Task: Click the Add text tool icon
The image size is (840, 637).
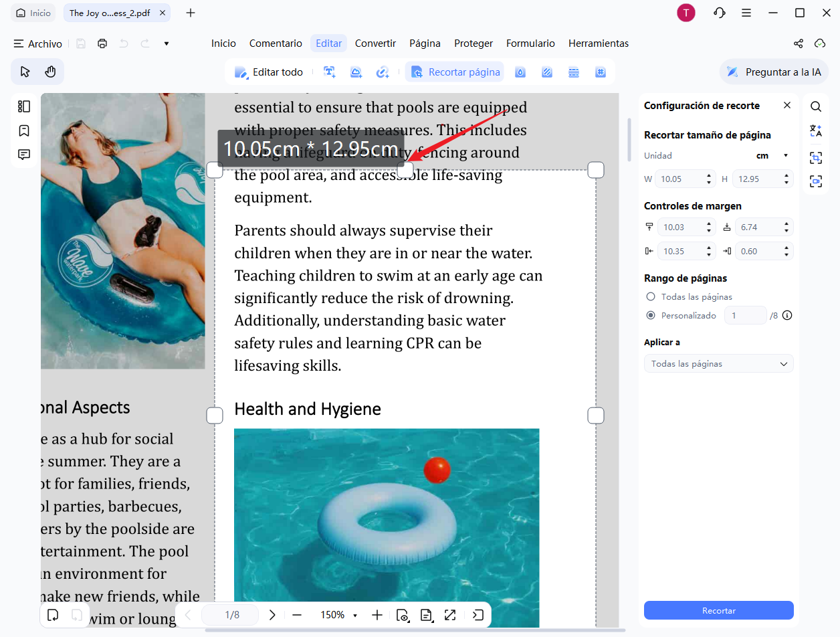Action: [x=330, y=72]
